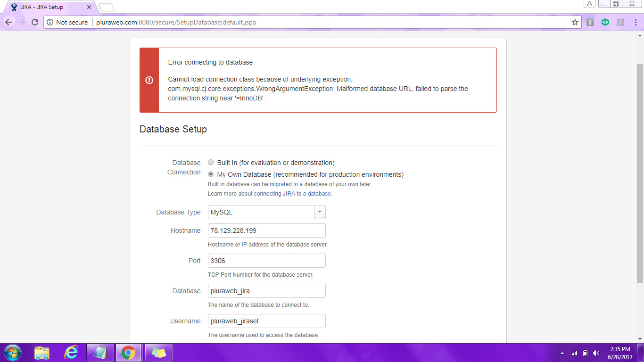Click the Username input field
Viewport: 644px width, 362px height.
pos(267,321)
